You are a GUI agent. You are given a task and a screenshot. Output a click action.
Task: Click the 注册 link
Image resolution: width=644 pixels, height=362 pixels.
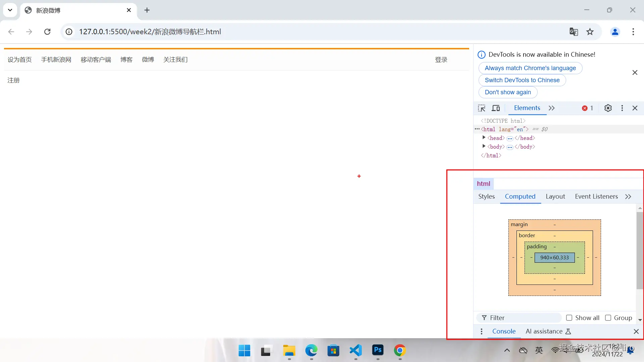[13, 81]
